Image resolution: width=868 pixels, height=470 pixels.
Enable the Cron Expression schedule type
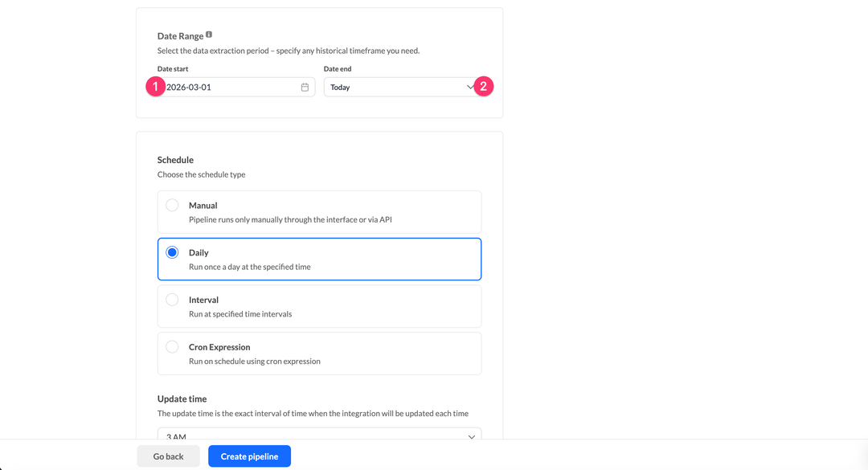171,346
